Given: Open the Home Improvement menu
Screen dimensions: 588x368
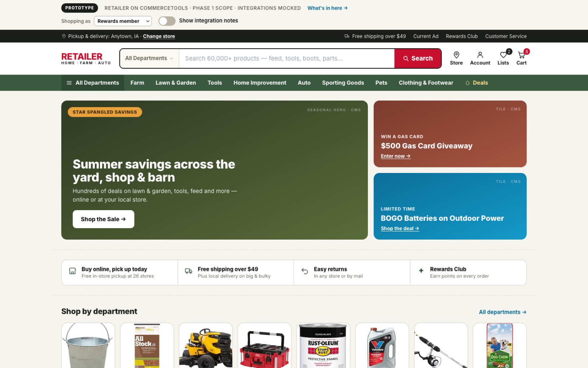Looking at the screenshot, I should (260, 83).
